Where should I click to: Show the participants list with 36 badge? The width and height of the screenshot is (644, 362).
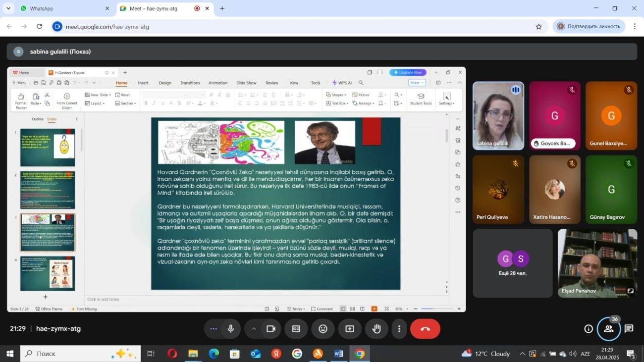pos(609,329)
